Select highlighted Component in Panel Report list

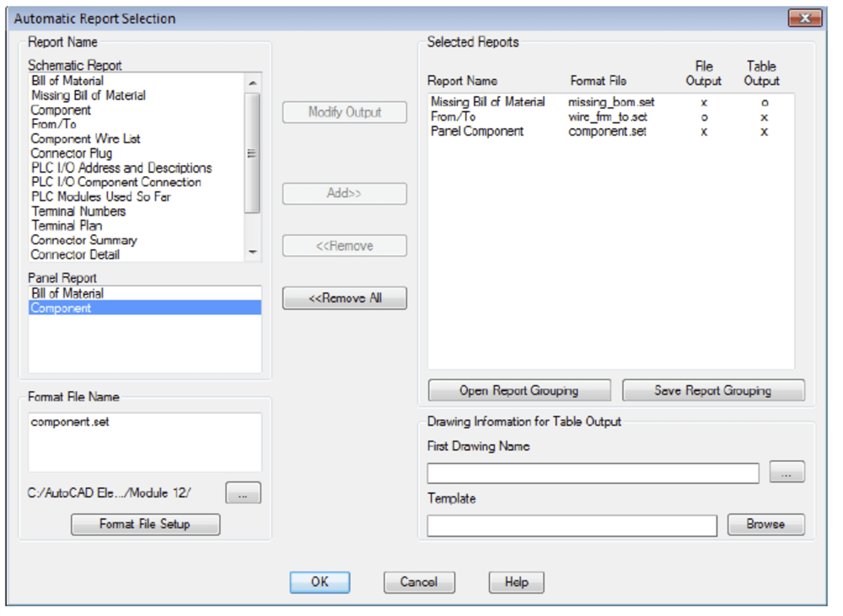coord(145,308)
